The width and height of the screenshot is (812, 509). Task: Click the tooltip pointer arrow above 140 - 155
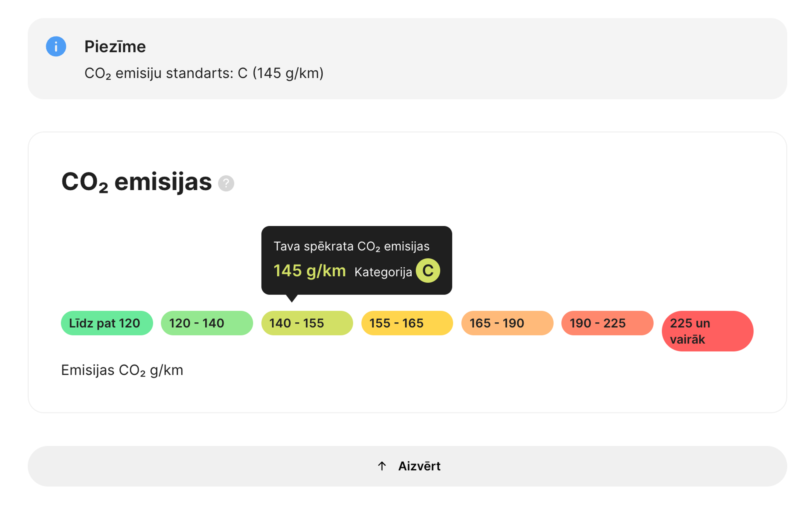point(292,298)
